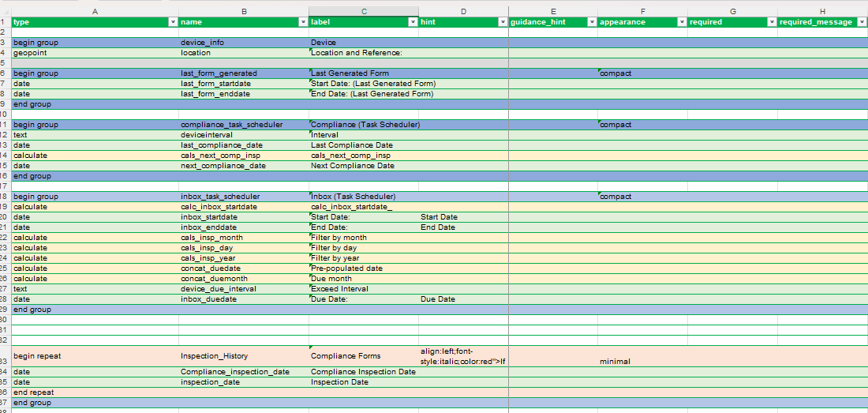Image resolution: width=868 pixels, height=413 pixels.
Task: Click 'compact' in the last_form_generated row
Action: point(642,73)
